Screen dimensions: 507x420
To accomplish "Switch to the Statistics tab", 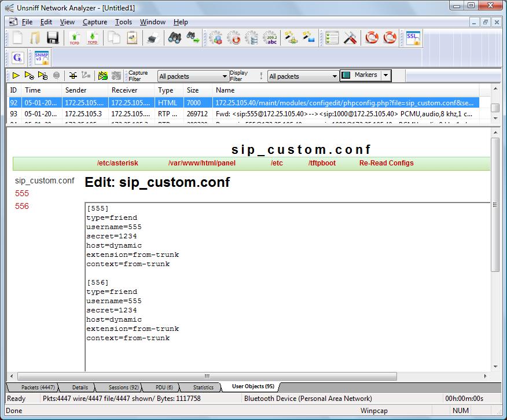I will pyautogui.click(x=203, y=387).
